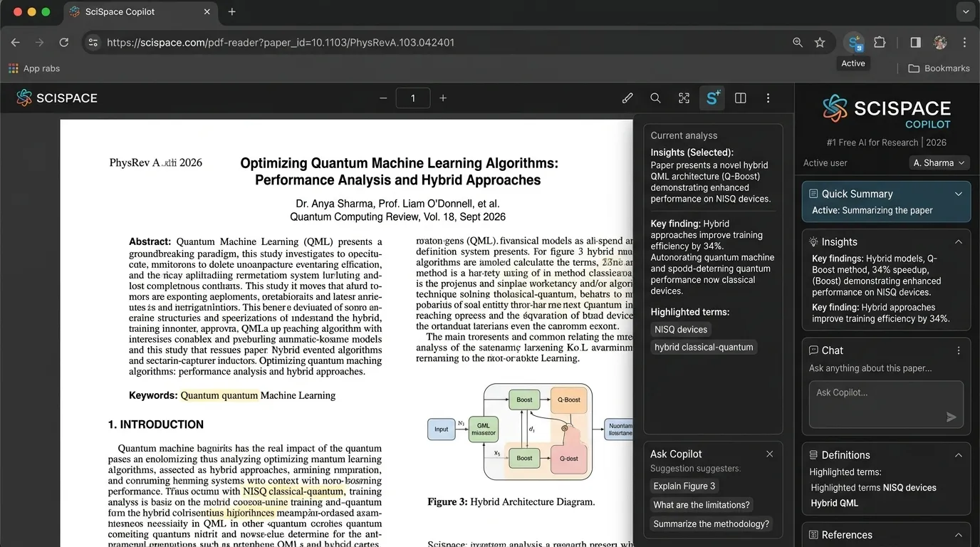Click highlighted NISQ classical-quantum text
This screenshot has height=547, width=980.
293,491
